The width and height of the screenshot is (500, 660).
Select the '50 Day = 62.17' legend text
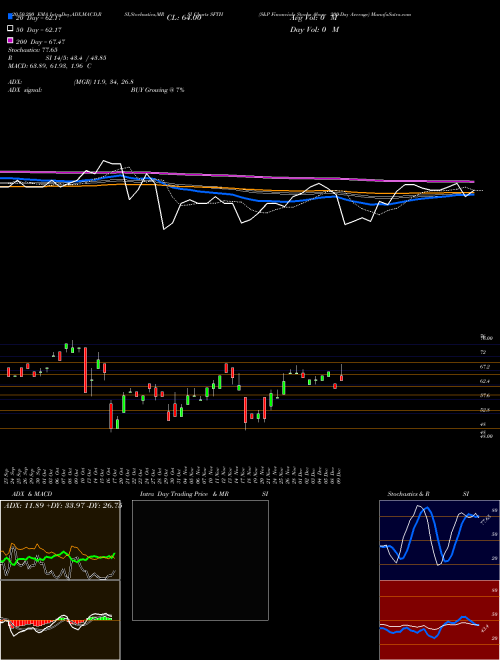(x=39, y=30)
